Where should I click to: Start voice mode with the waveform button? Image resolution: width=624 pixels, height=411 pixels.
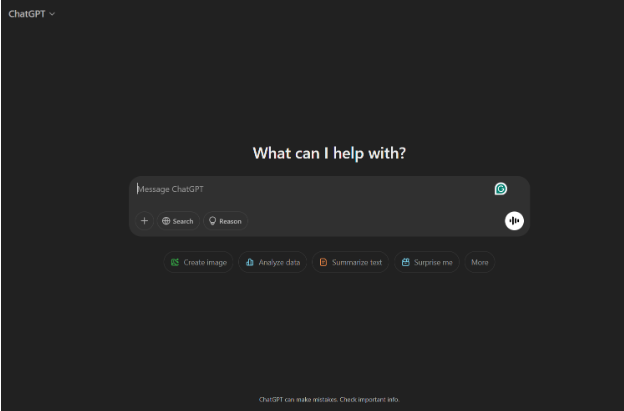514,221
